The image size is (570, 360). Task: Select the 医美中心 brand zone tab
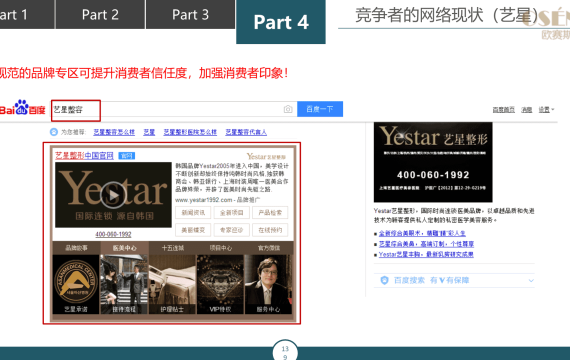tap(124, 248)
